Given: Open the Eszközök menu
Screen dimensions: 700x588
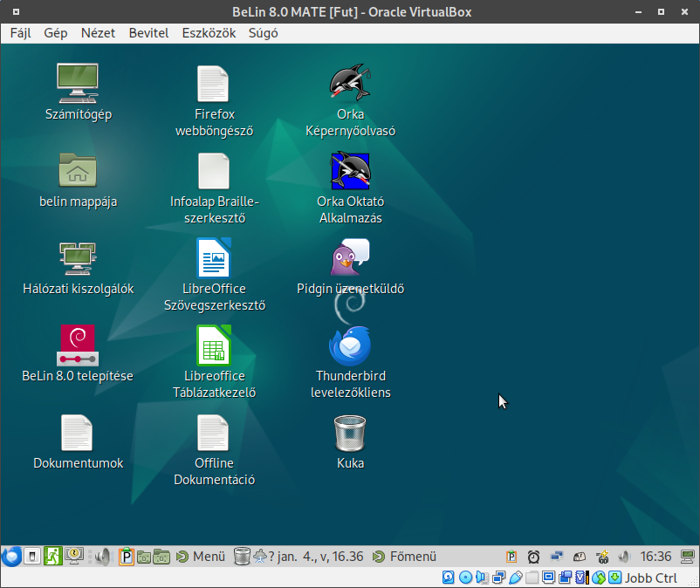Looking at the screenshot, I should (209, 33).
